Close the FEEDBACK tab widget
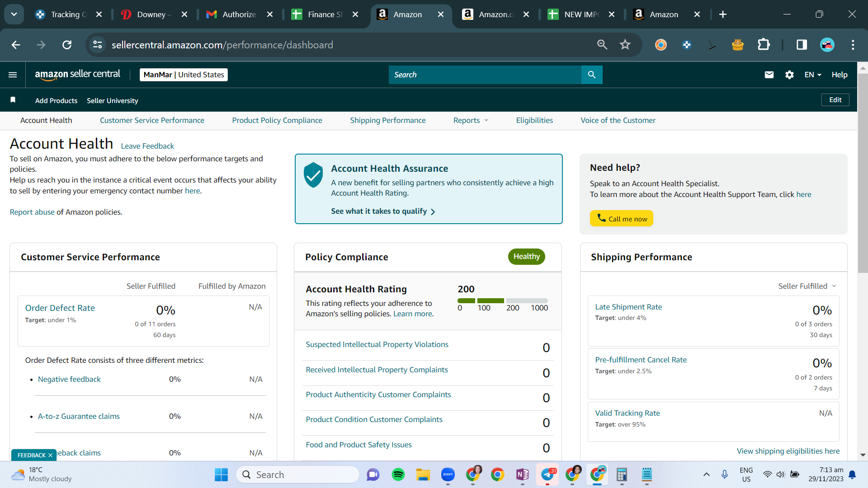This screenshot has height=488, width=868. click(50, 455)
